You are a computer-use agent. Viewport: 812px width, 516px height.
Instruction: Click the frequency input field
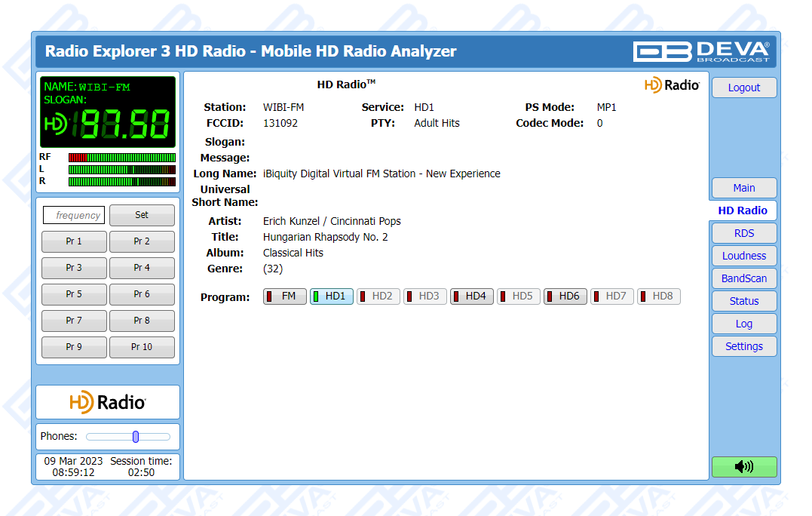(x=74, y=215)
